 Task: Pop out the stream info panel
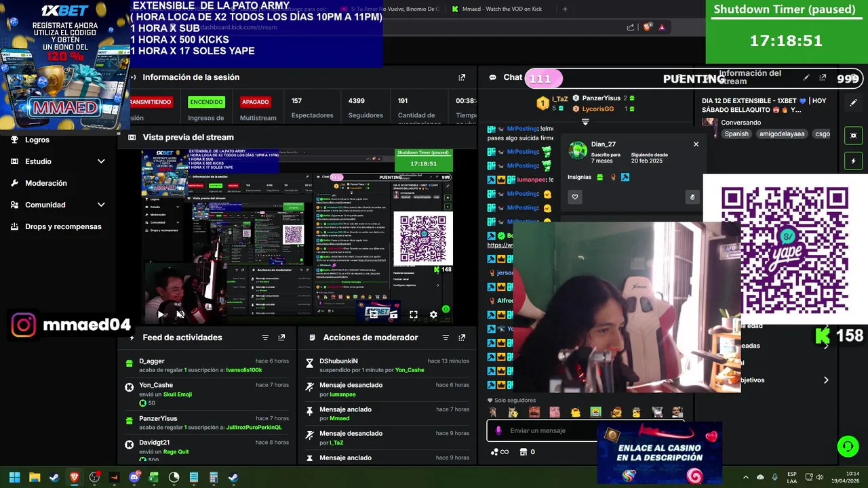pyautogui.click(x=823, y=78)
